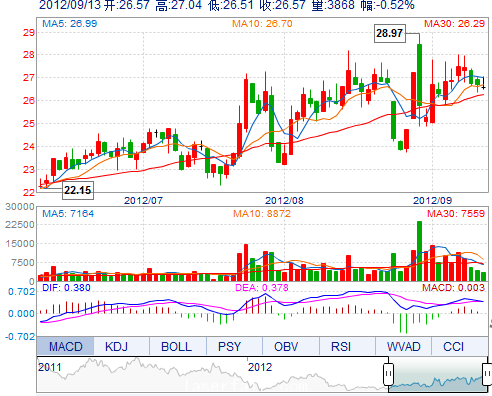Screen dimensions: 492x396
Task: Click the MA10: 26.70 price legend
Action: pos(262,24)
